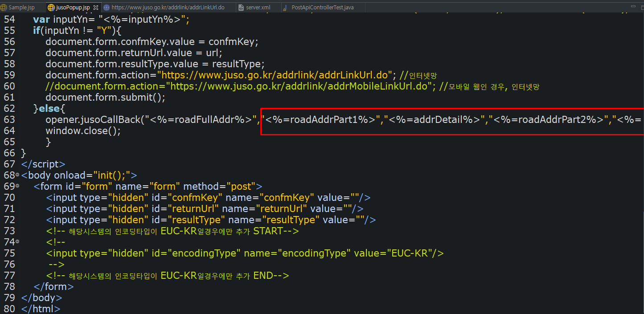Collapse the comment fold at line 74
The image size is (644, 314).
pyautogui.click(x=17, y=242)
